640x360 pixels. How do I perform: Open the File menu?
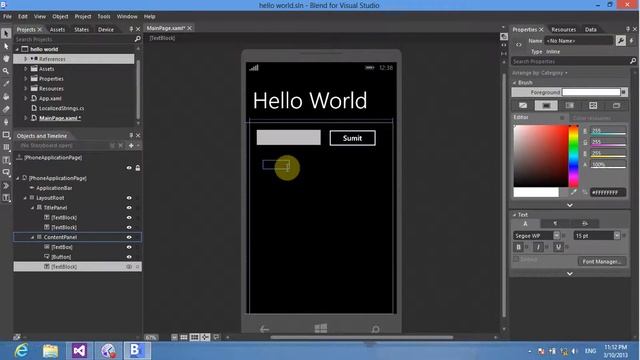[x=7, y=17]
